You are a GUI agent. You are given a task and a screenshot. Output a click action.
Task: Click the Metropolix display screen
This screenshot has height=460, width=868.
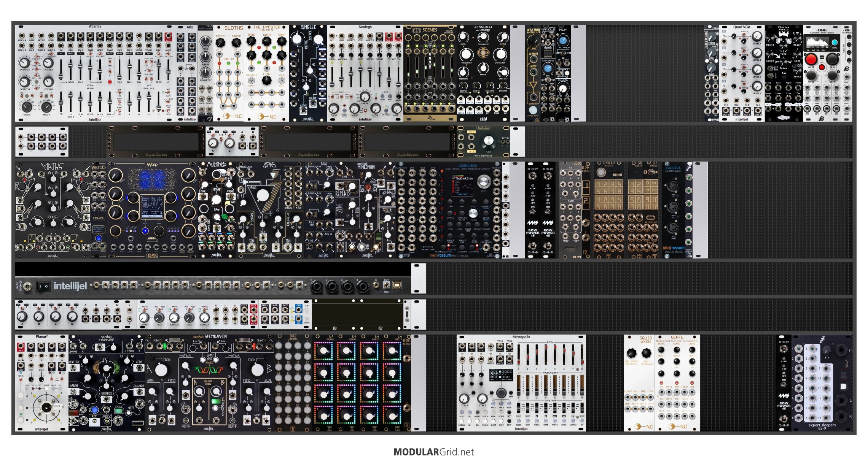[501, 375]
